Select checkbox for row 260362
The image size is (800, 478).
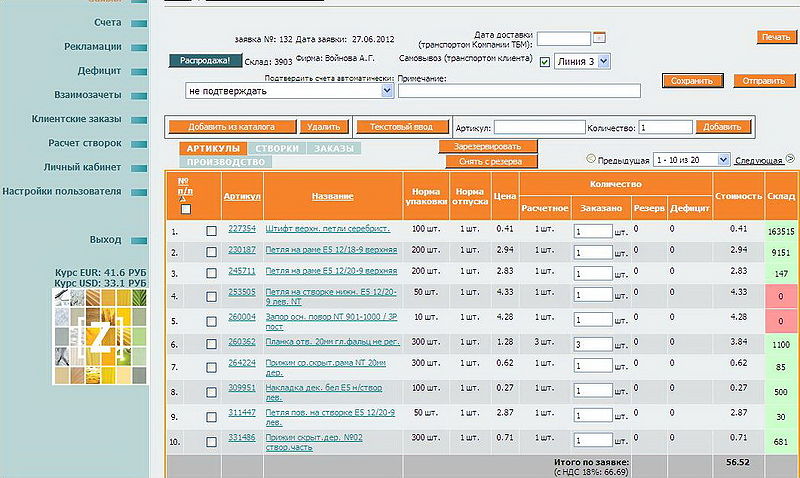pyautogui.click(x=211, y=343)
